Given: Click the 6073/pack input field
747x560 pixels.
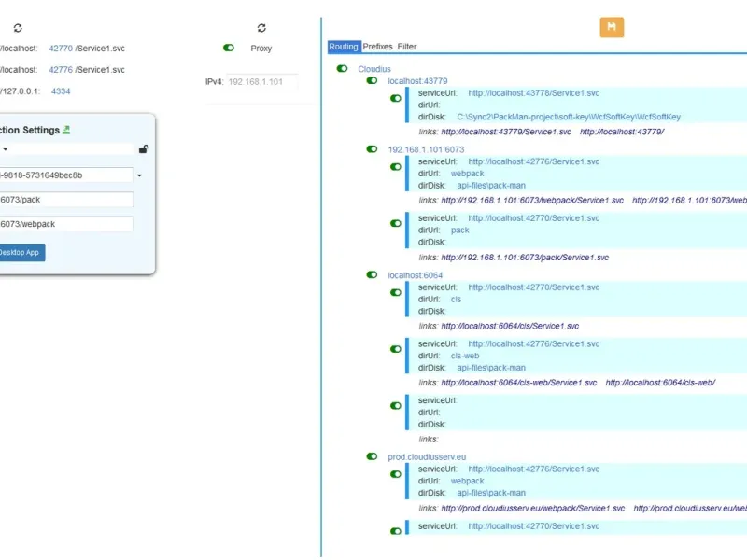Looking at the screenshot, I should pyautogui.click(x=66, y=200).
